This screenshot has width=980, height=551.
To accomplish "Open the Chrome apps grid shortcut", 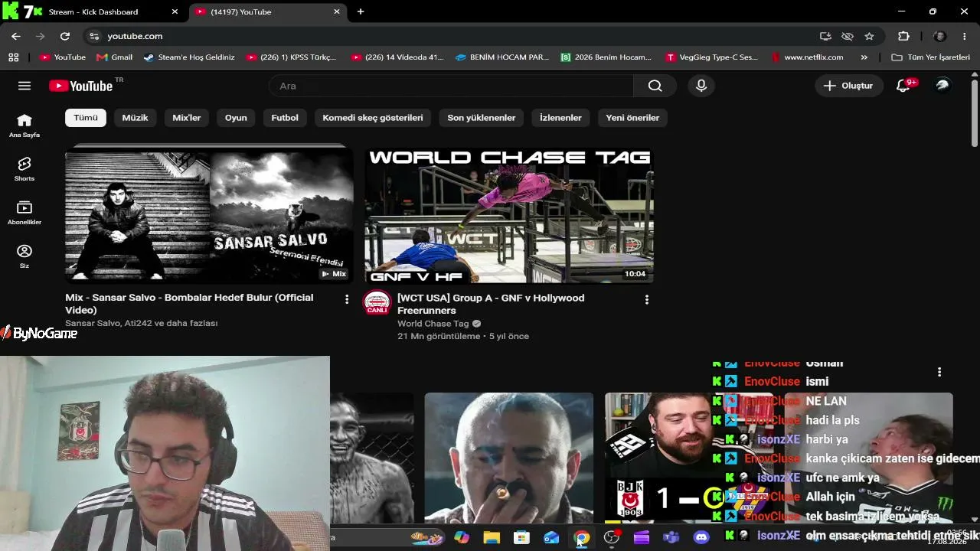I will click(13, 57).
